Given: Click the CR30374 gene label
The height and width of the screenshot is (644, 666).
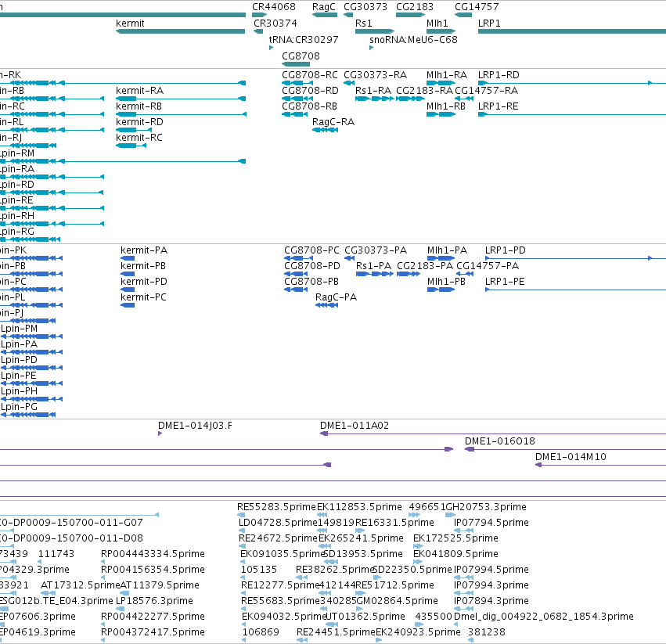Looking at the screenshot, I should click(x=275, y=23).
